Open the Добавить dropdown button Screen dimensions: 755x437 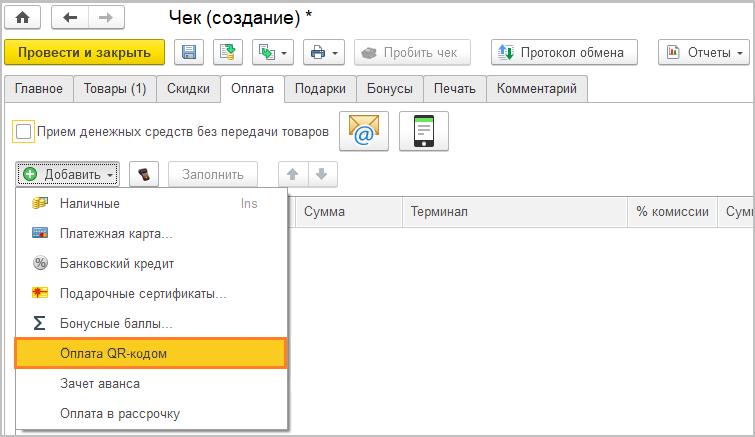tap(68, 174)
